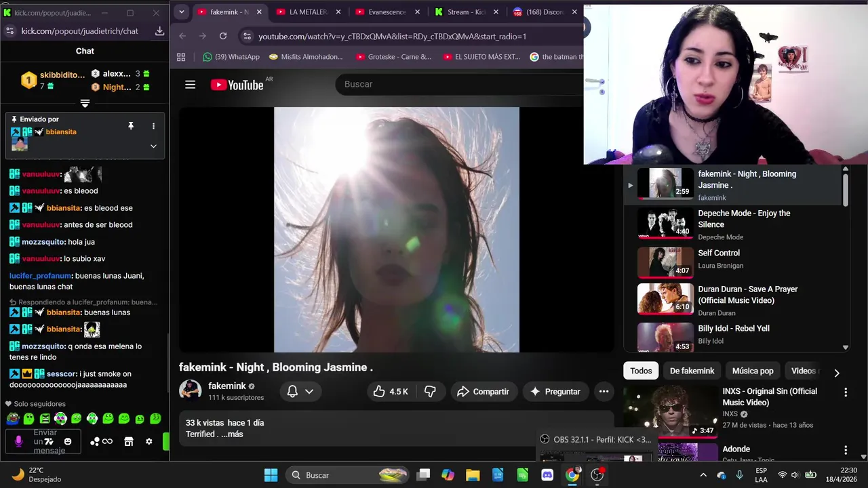Toggle the pin on the pinned chat message

point(131,126)
